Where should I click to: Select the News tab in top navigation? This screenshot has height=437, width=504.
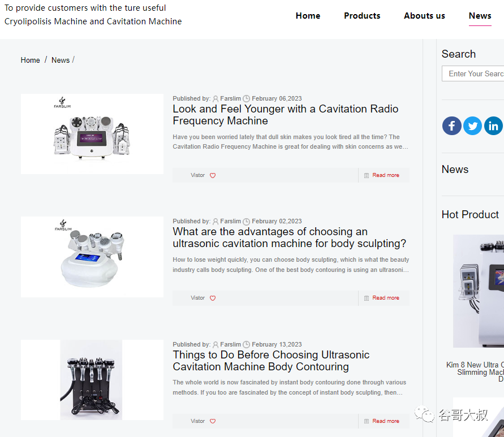480,16
